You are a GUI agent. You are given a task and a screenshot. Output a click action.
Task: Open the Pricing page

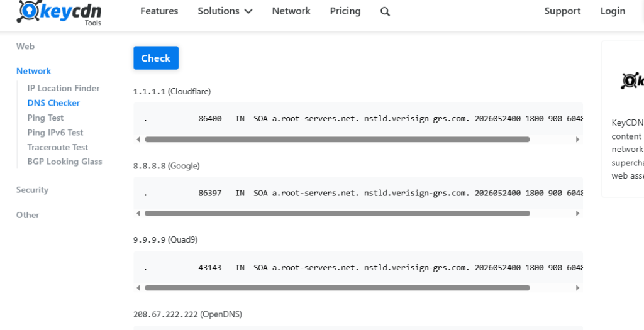click(x=345, y=11)
